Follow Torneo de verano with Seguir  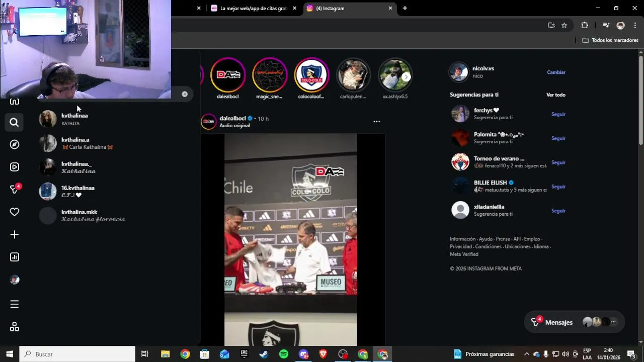pyautogui.click(x=558, y=162)
